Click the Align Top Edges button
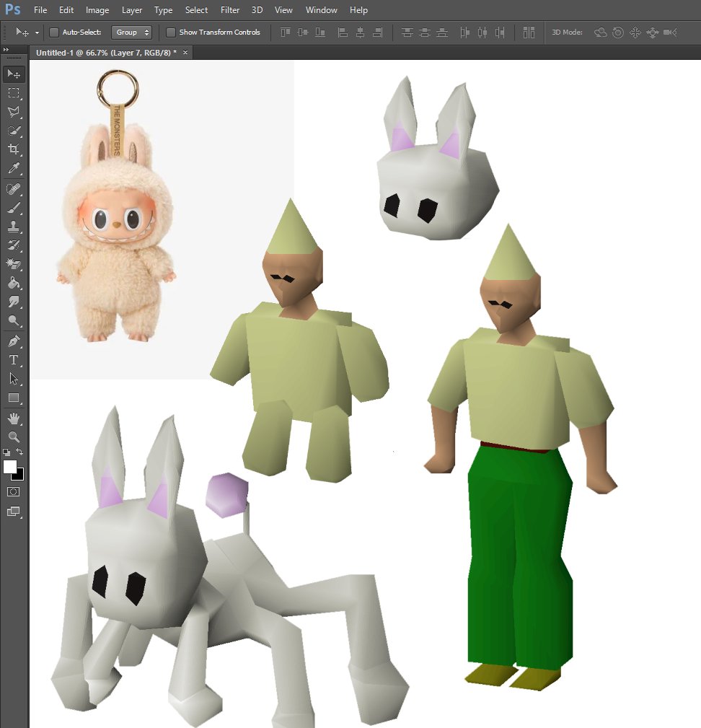This screenshot has height=728, width=701. tap(407, 32)
